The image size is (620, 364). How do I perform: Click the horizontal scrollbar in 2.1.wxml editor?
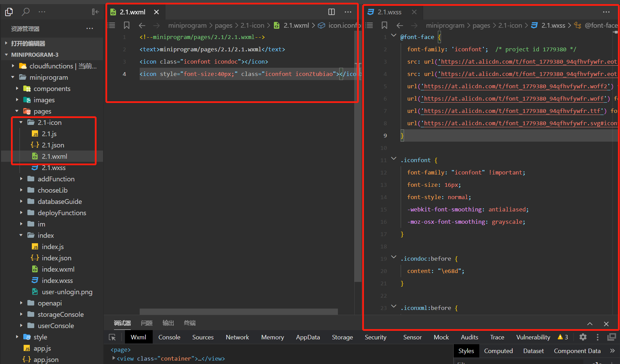click(x=238, y=311)
